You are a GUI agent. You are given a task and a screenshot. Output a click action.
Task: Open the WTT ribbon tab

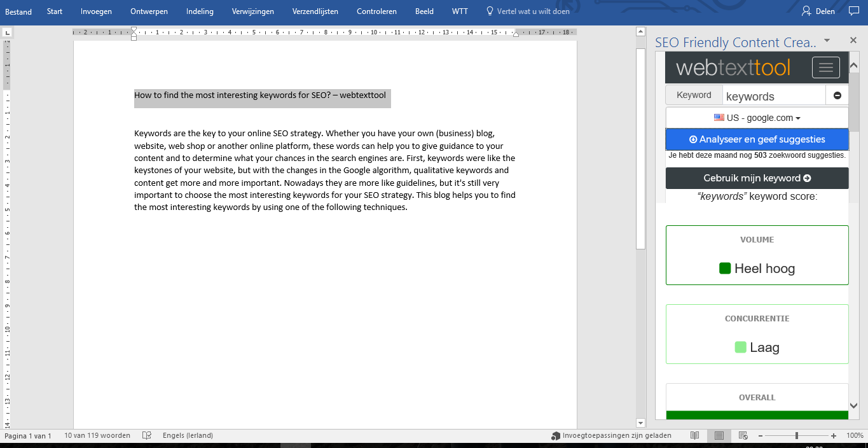(460, 11)
